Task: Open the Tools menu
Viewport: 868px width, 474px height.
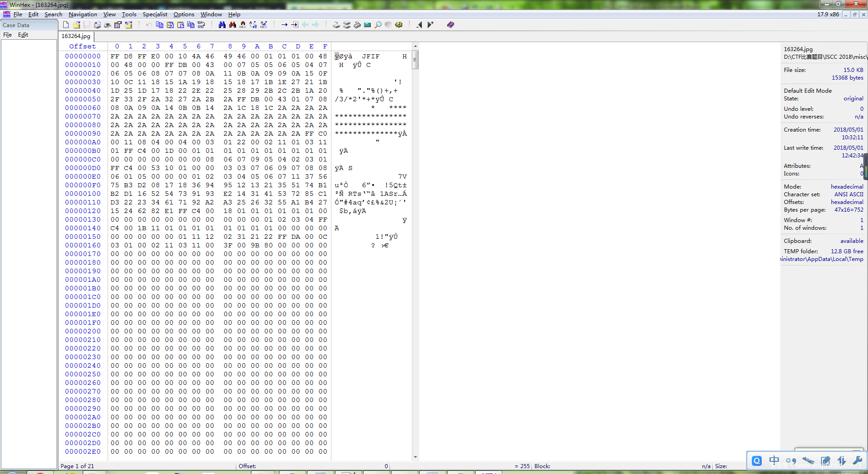Action: point(129,14)
